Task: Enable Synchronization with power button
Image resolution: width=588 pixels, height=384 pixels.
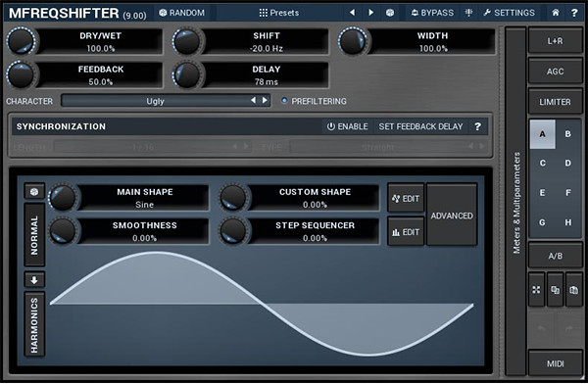Action: coord(347,126)
